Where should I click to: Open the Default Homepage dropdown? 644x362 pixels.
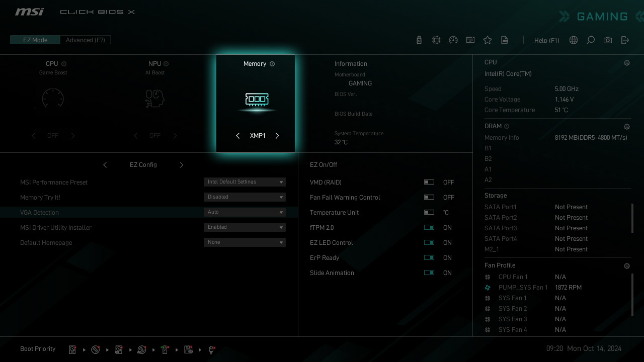tap(245, 242)
